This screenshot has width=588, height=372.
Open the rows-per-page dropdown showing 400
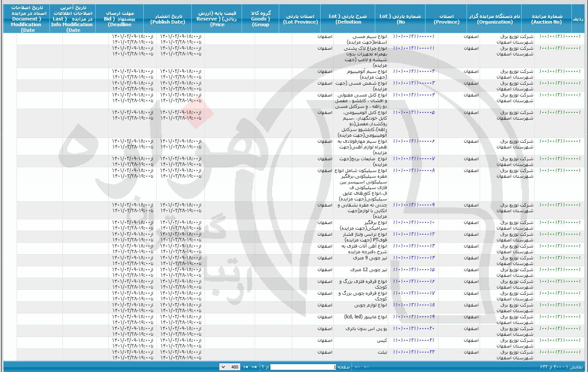tap(230, 367)
